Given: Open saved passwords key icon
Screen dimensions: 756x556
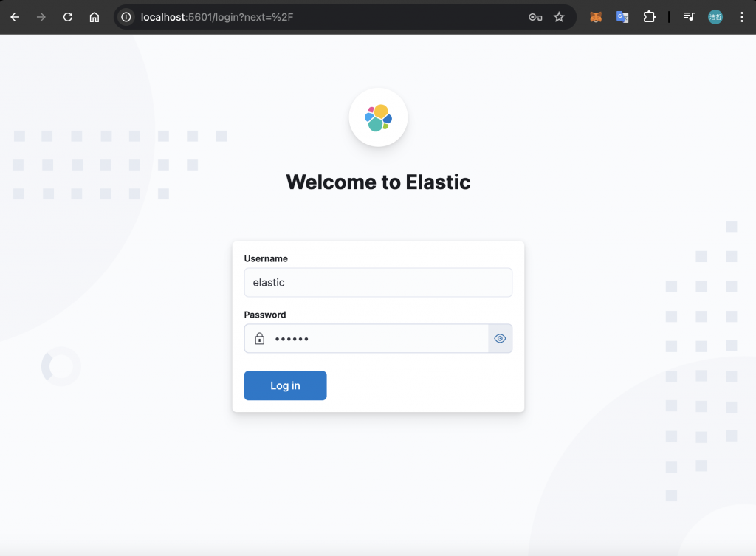Looking at the screenshot, I should pyautogui.click(x=535, y=17).
